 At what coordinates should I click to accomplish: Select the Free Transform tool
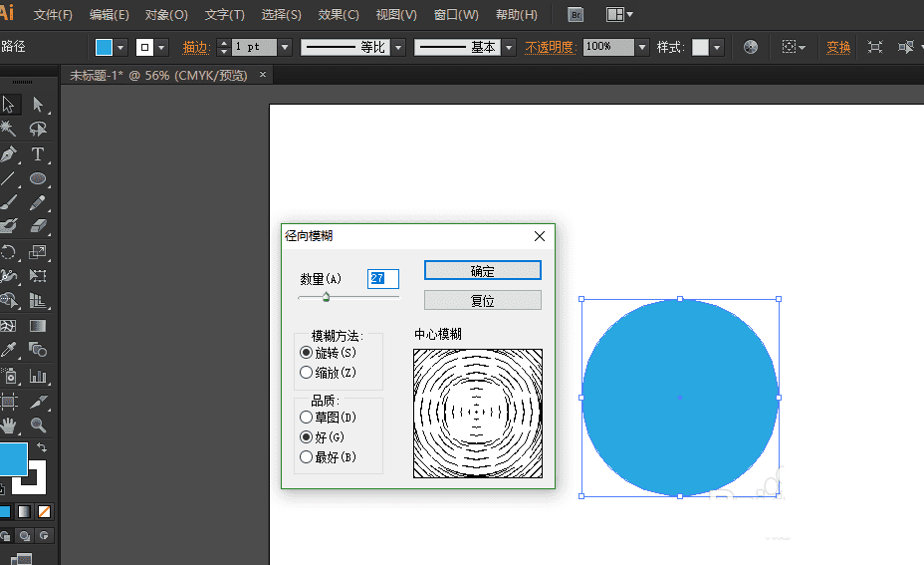click(x=38, y=275)
